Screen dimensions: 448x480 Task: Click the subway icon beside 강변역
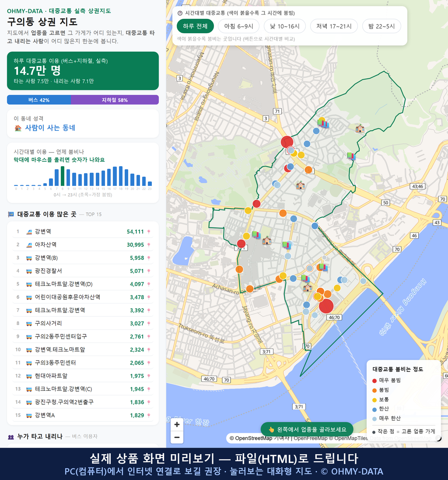coord(29,232)
